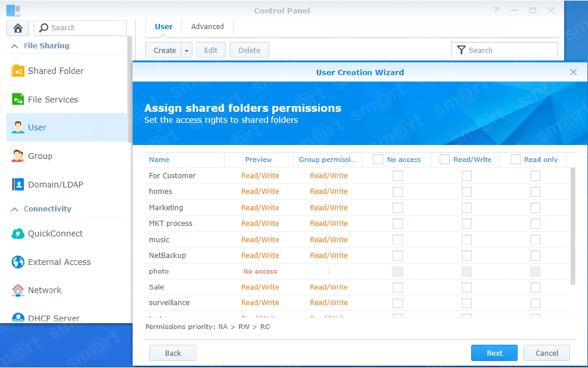This screenshot has height=368, width=588.
Task: Check the Read/Write header checkbox
Action: (444, 160)
